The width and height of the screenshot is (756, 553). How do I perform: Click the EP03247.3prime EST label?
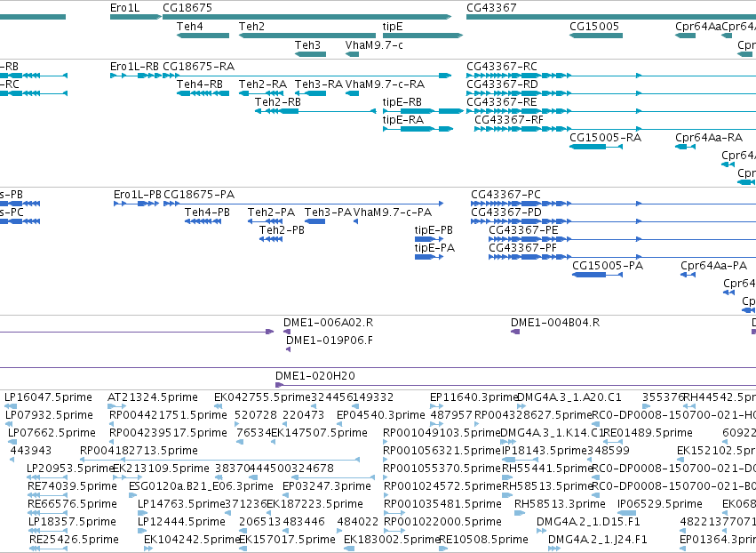(x=327, y=486)
